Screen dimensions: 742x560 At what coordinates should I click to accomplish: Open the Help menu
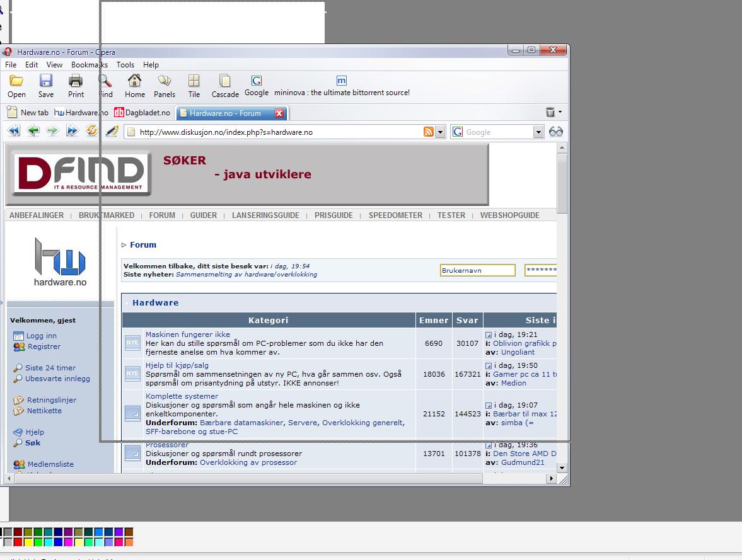[151, 65]
